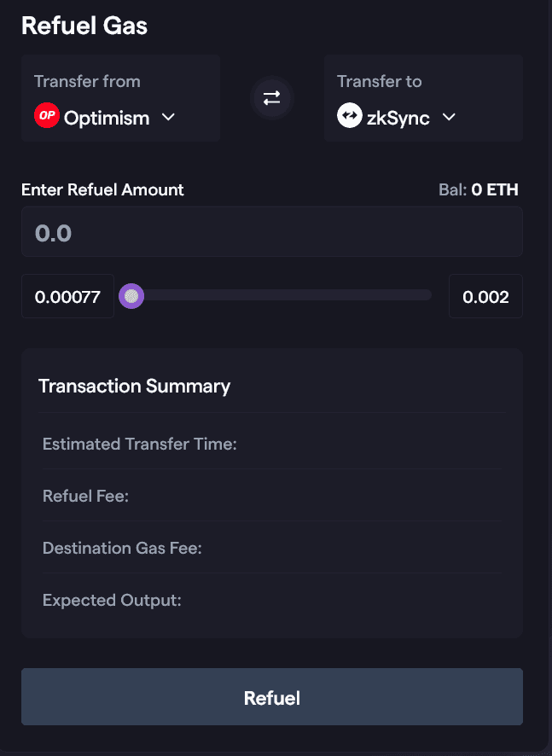The image size is (552, 756).
Task: Click the red Optimism OP logo
Action: pyautogui.click(x=46, y=116)
